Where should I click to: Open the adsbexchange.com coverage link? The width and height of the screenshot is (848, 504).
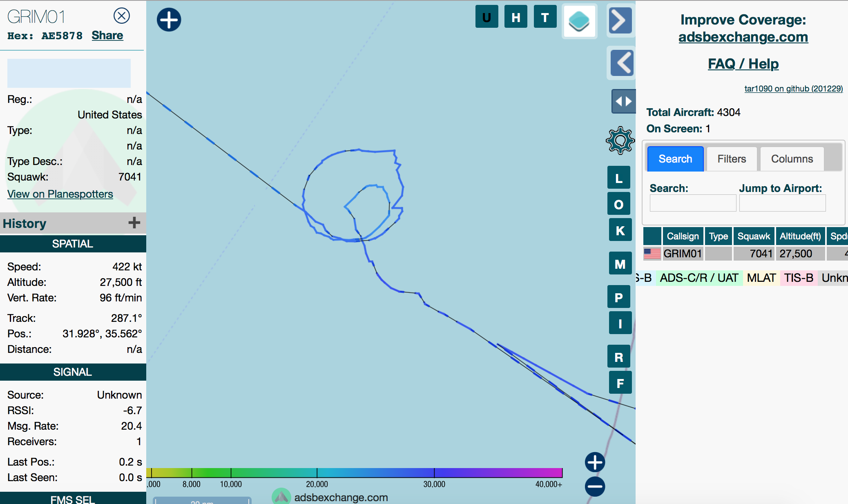click(x=743, y=37)
